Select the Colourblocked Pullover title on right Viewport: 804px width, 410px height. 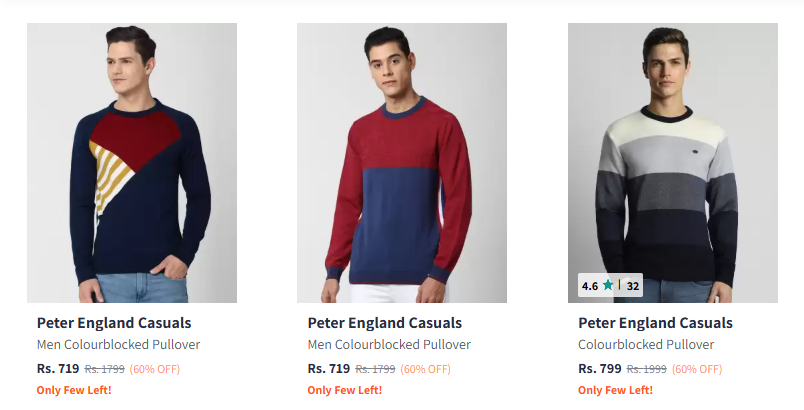click(x=646, y=345)
